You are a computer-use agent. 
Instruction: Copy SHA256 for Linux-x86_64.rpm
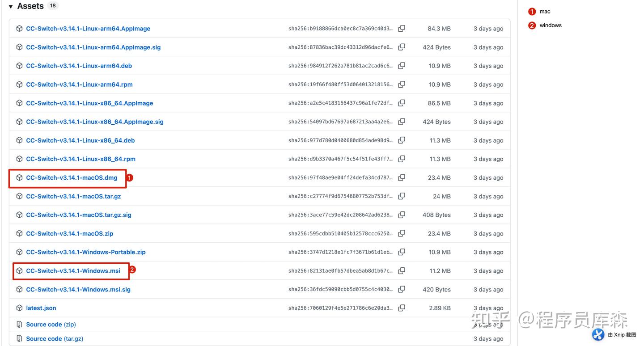402,159
